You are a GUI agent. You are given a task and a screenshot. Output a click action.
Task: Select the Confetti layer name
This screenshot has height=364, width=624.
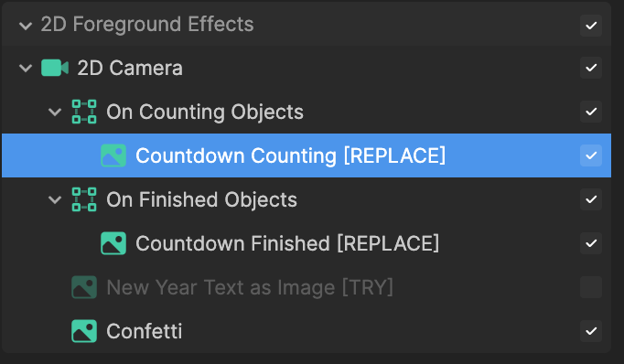click(x=145, y=331)
